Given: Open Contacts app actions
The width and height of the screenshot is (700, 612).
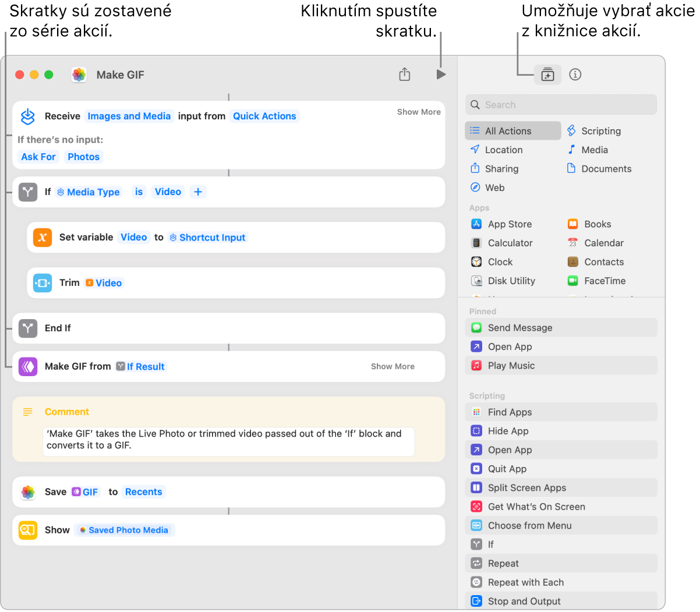Looking at the screenshot, I should point(596,262).
